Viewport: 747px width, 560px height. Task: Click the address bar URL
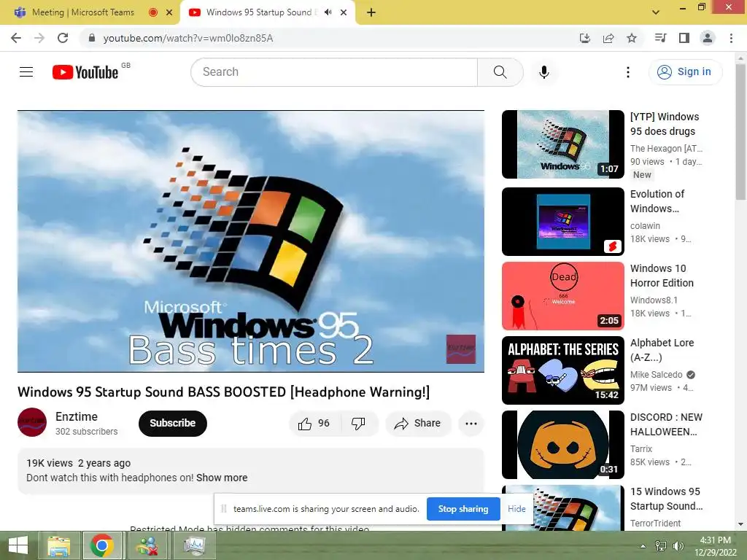[187, 38]
